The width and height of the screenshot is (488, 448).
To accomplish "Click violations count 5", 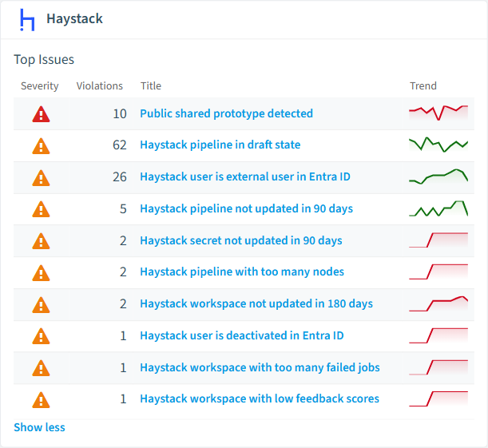I will tap(123, 208).
